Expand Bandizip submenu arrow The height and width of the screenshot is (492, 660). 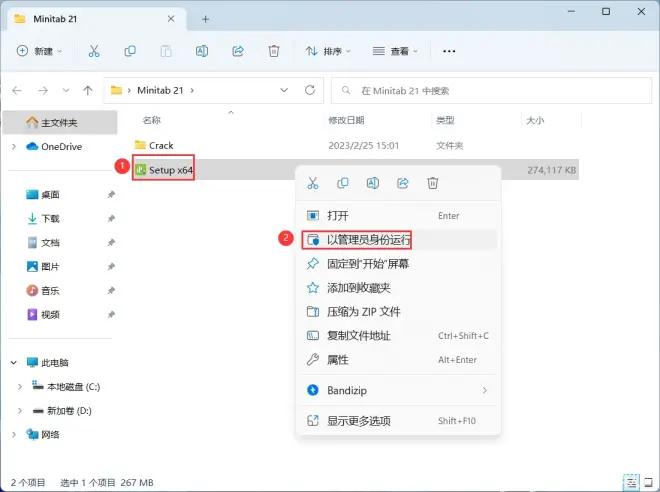click(484, 390)
